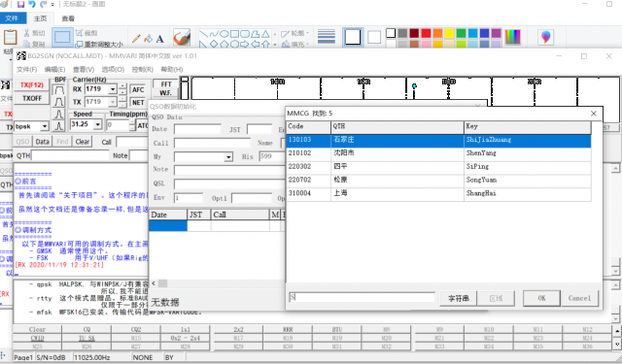The height and width of the screenshot is (364, 622).
Task: Click Cancel in the MMCG dialog
Action: (x=579, y=298)
